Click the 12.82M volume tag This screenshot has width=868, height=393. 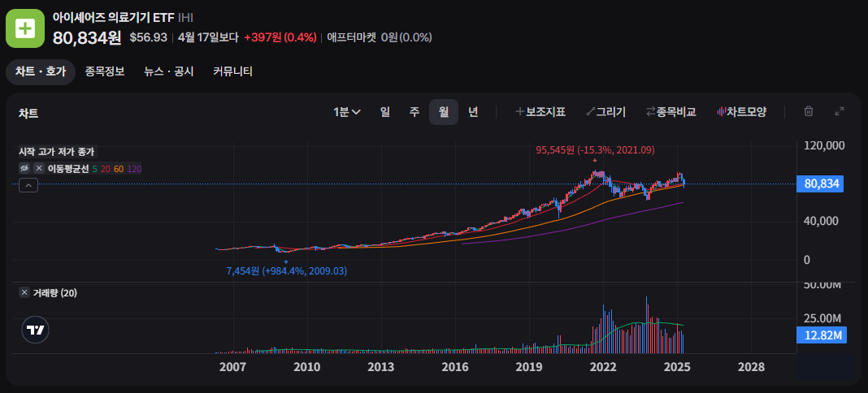tap(820, 335)
